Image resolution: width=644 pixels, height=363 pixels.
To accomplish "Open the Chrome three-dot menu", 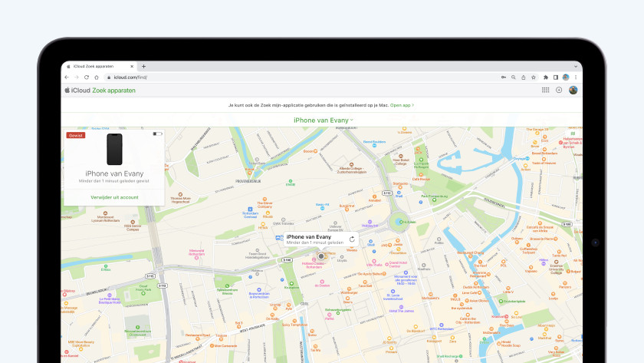I will tap(576, 78).
